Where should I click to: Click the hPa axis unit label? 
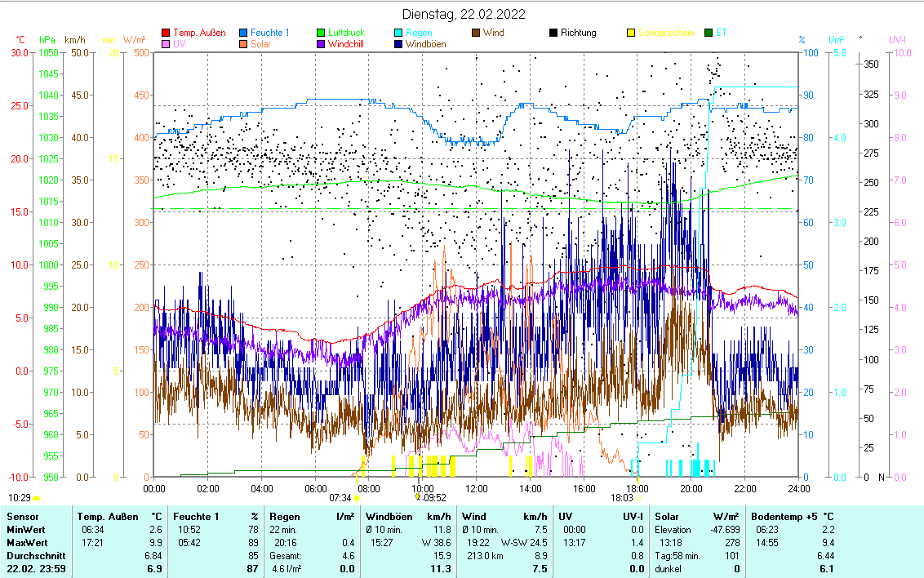coord(47,39)
